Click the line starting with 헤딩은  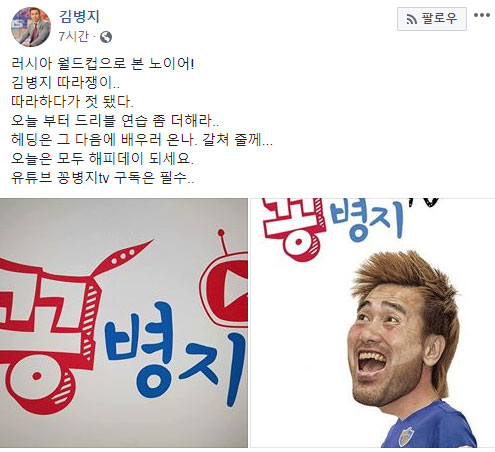(x=142, y=139)
